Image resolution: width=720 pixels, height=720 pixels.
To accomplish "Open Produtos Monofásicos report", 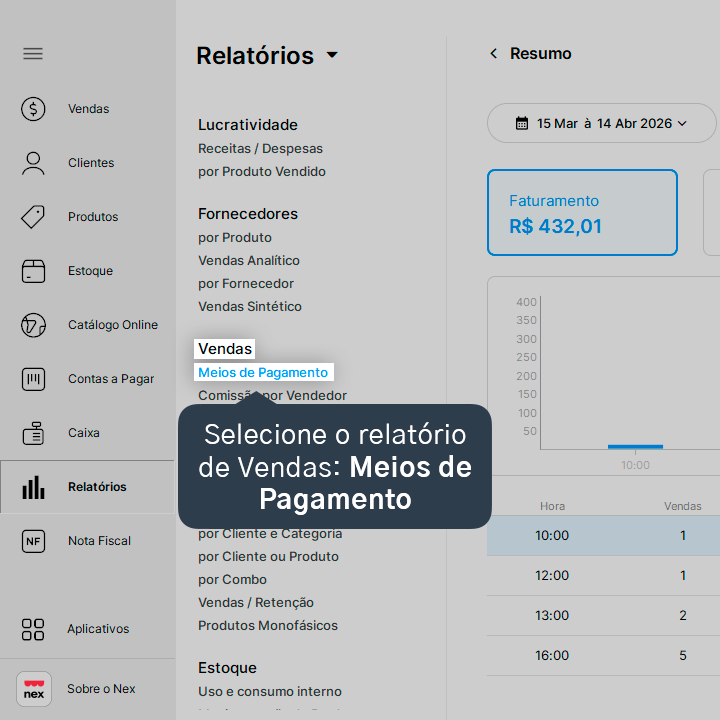I will click(268, 626).
